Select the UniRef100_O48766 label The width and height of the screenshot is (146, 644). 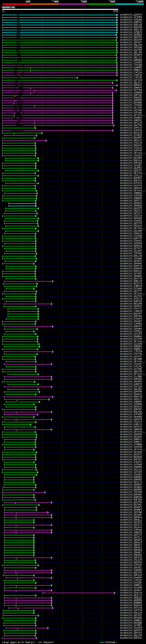point(131,150)
